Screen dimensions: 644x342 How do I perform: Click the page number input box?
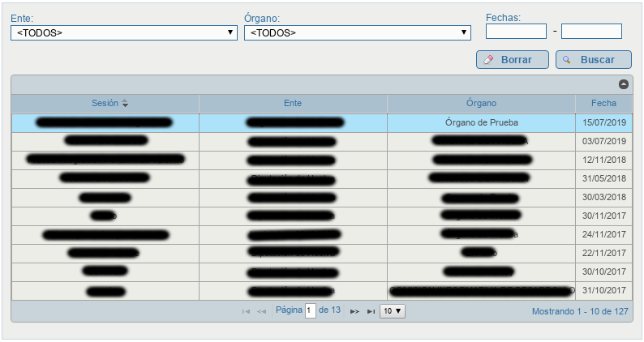point(311,310)
